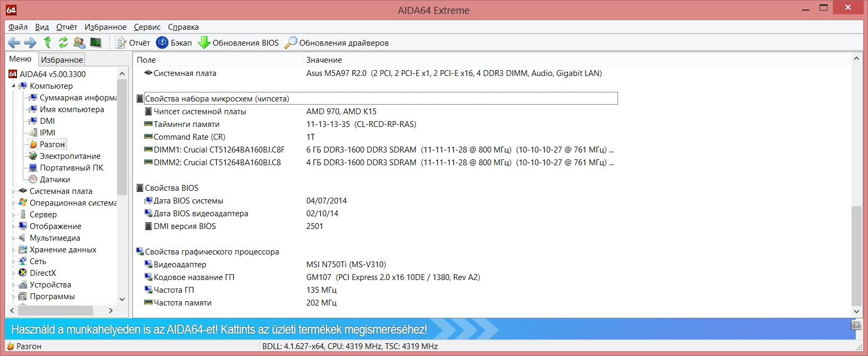Select the DMI tree item
The width and height of the screenshot is (868, 356).
42,121
